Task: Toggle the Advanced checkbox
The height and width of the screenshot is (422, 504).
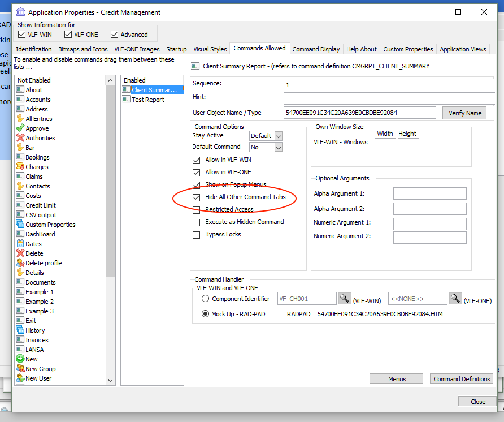Action: pos(115,34)
